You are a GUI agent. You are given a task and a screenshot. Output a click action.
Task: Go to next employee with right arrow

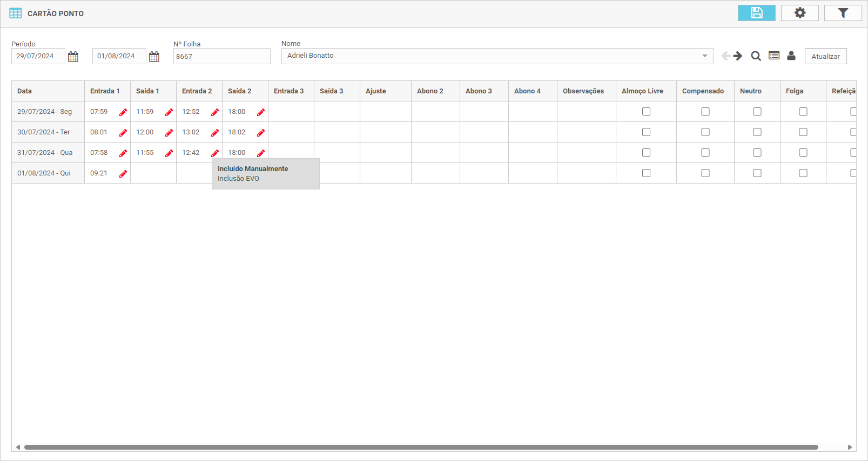(x=738, y=56)
